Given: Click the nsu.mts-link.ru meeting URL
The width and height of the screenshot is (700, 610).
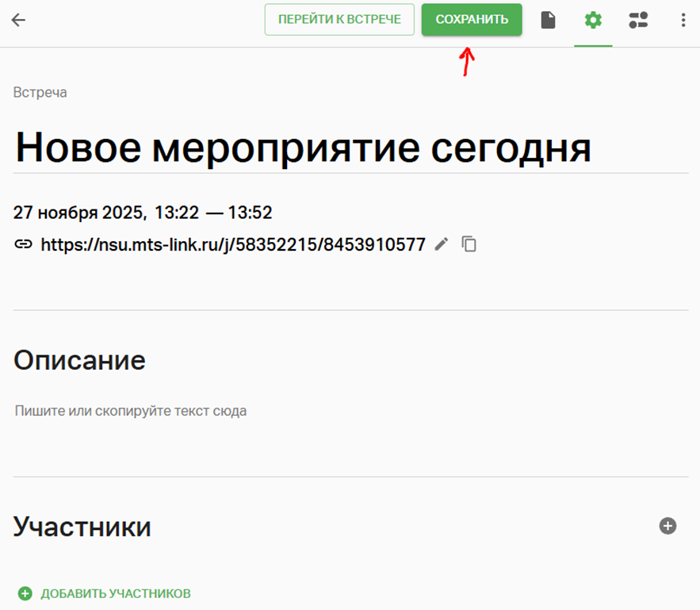Looking at the screenshot, I should [x=232, y=244].
